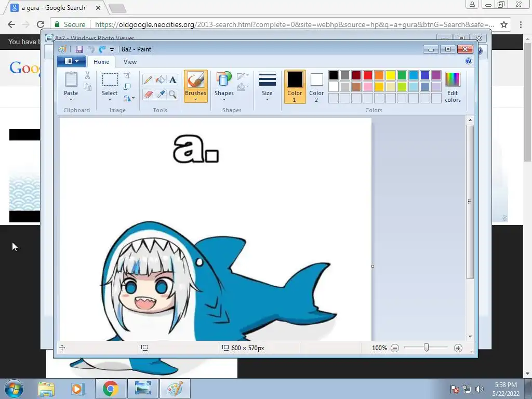Expand the Select dropdown arrow
The height and width of the screenshot is (399, 532).
click(110, 100)
